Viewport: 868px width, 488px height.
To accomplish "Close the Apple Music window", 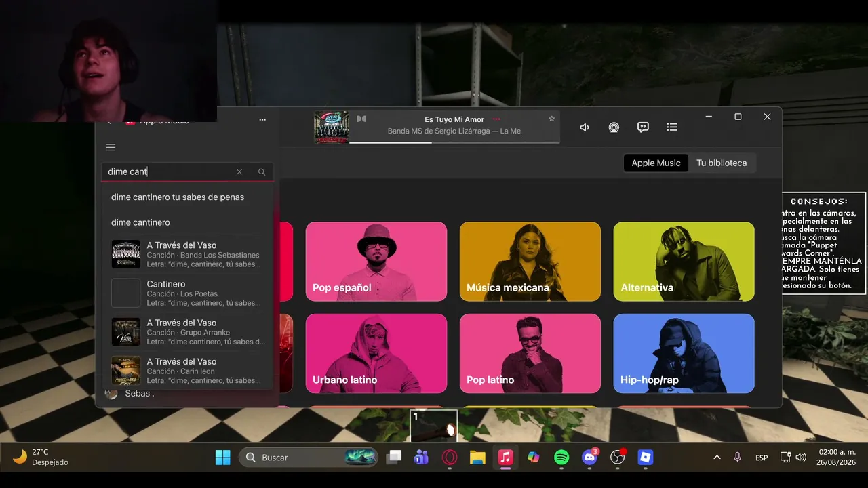I will (x=767, y=117).
